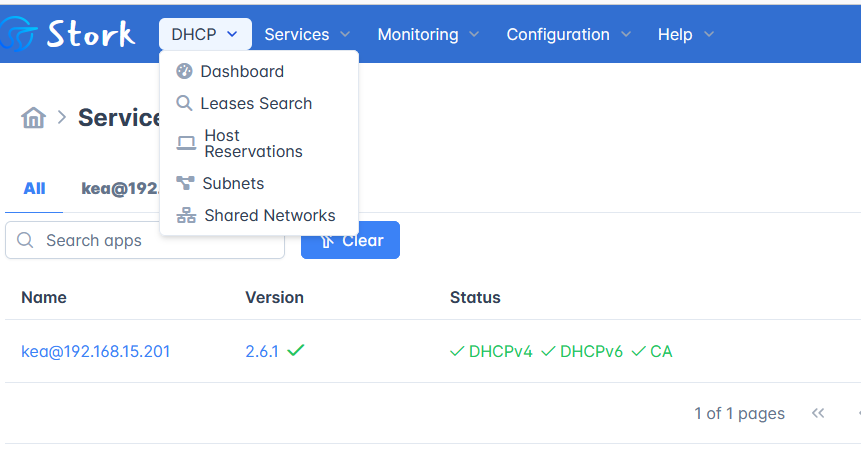Click the Host Reservations laptop icon
This screenshot has width=861, height=460.
click(186, 143)
